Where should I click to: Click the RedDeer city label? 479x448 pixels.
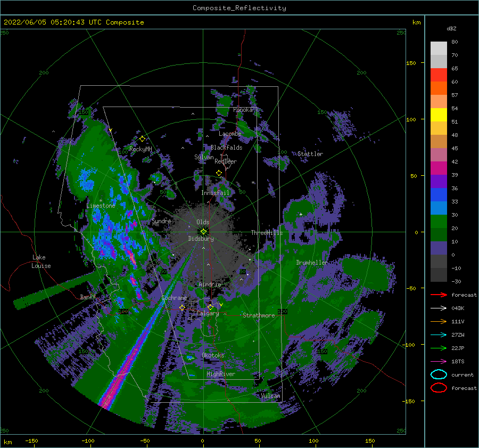[x=226, y=161]
